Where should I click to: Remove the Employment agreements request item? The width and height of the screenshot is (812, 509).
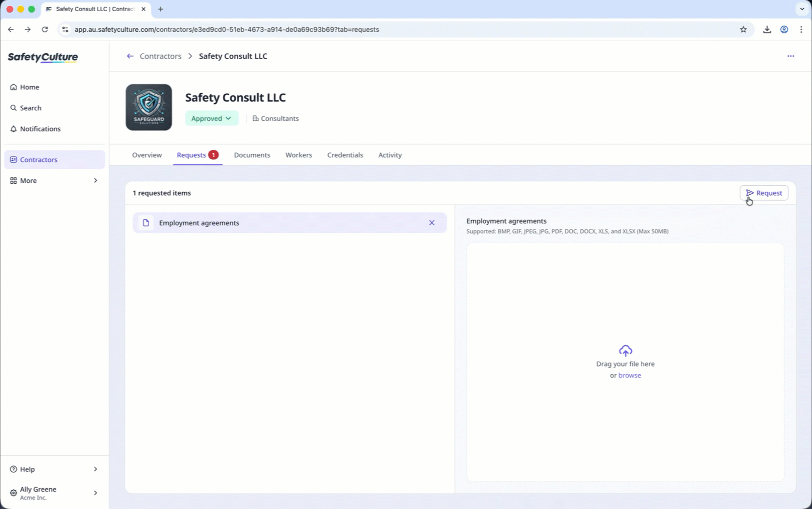click(432, 223)
